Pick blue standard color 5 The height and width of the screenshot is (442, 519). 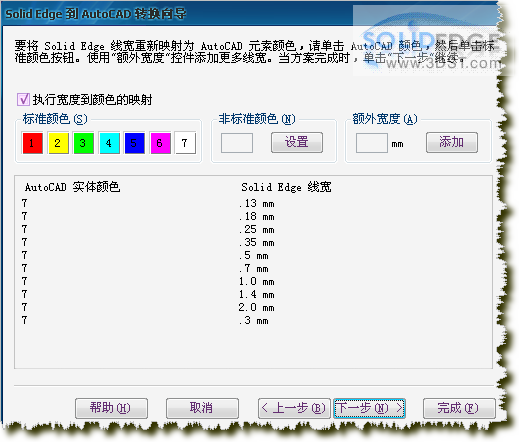tap(134, 143)
